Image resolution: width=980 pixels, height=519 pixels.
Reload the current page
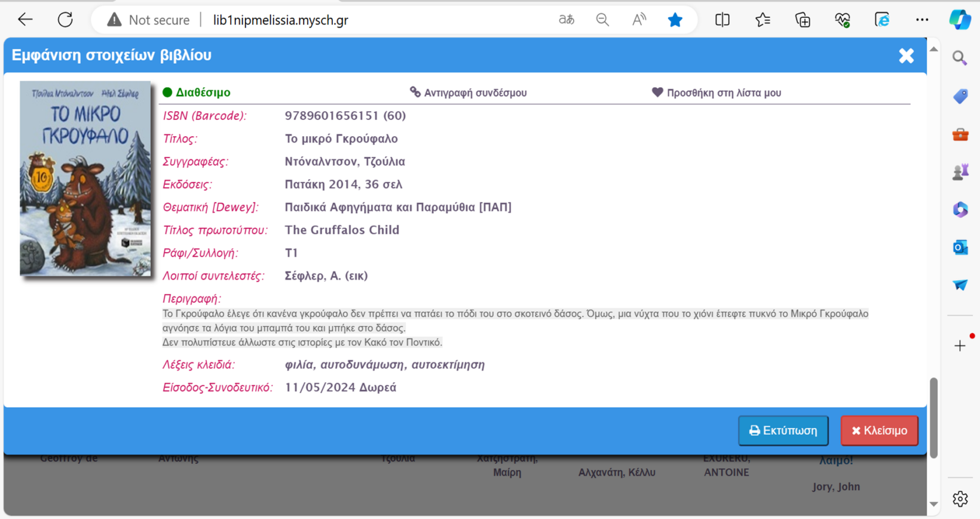pyautogui.click(x=65, y=20)
